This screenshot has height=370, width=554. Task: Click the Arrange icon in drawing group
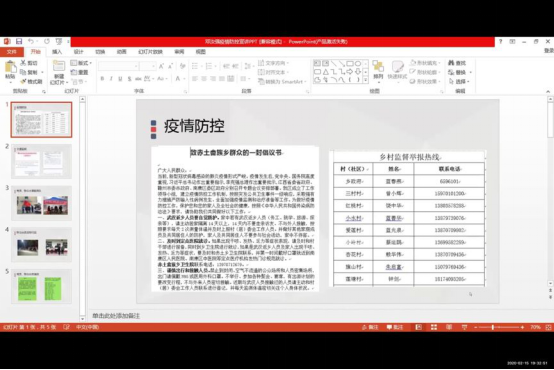pyautogui.click(x=378, y=70)
